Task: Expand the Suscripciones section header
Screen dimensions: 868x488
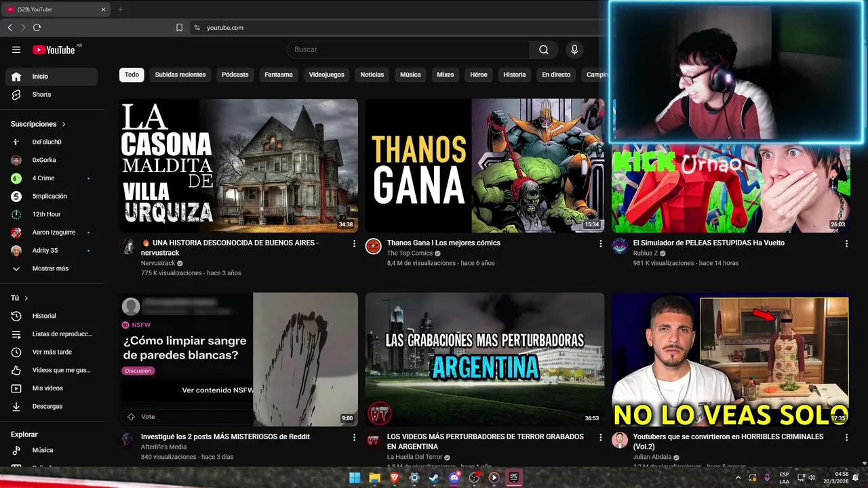Action: click(39, 124)
